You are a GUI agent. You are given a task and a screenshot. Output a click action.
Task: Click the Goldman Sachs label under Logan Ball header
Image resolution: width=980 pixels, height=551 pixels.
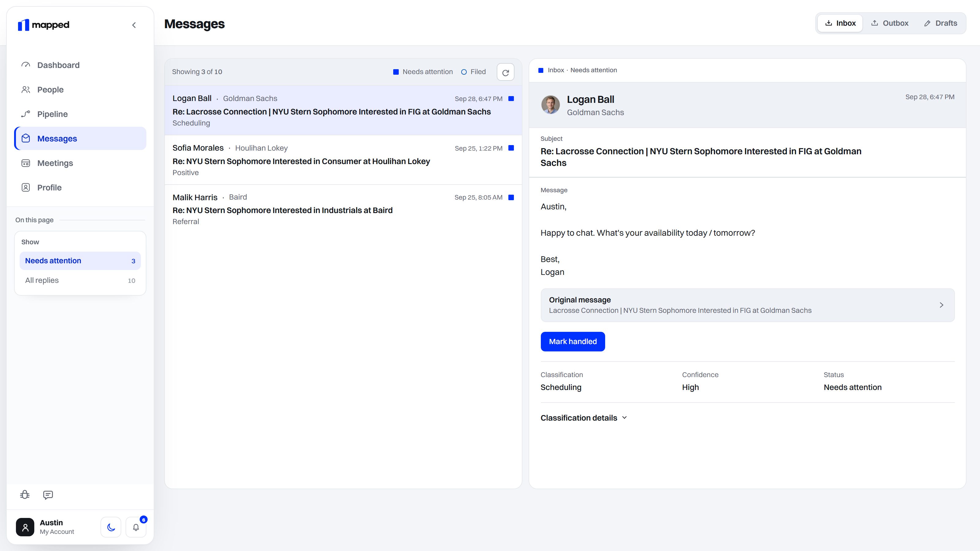click(x=595, y=113)
